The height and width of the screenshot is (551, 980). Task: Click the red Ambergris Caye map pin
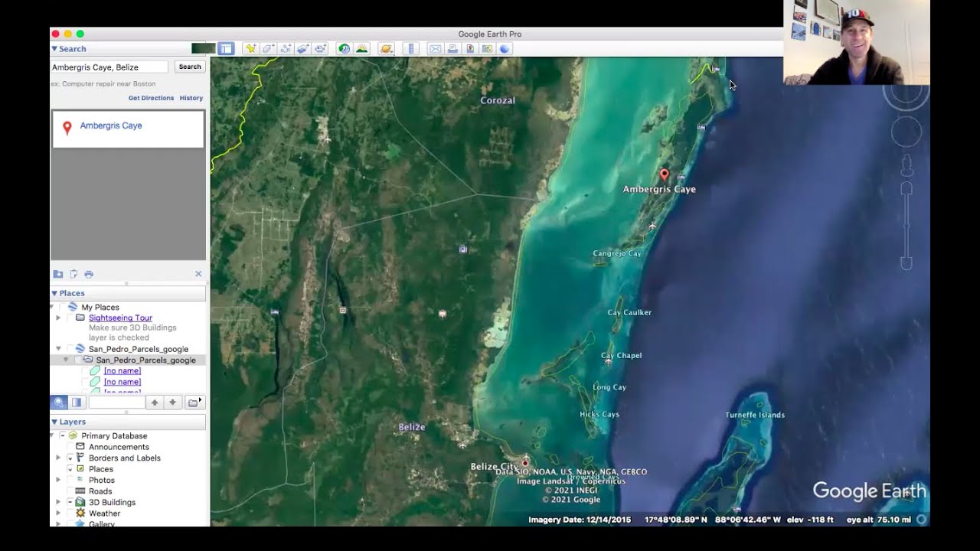point(665,174)
